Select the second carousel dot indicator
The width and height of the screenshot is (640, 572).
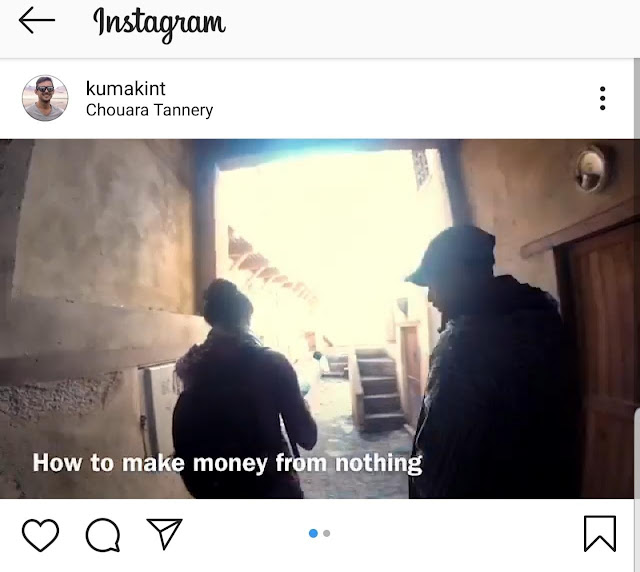coord(327,533)
